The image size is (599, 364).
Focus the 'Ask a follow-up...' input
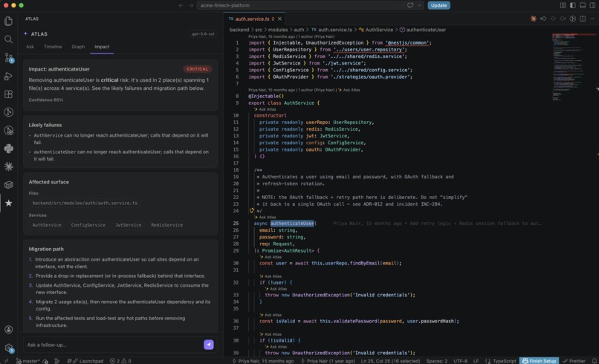tap(113, 345)
